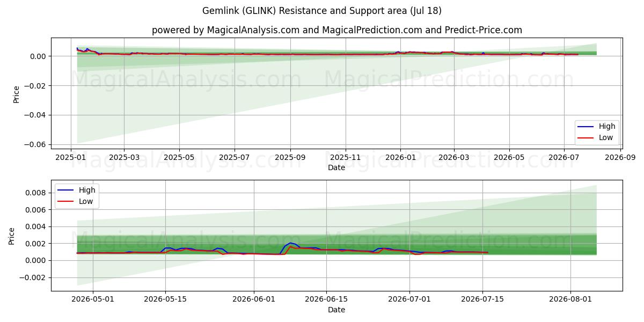Click the '0.008' y-axis label on the bottom chart

point(36,193)
